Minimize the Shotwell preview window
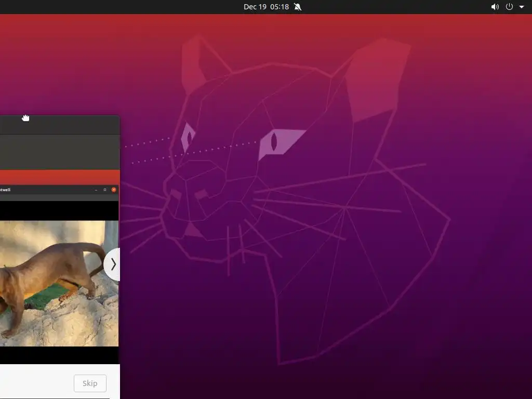Viewport: 532px width, 399px height. pyautogui.click(x=96, y=190)
